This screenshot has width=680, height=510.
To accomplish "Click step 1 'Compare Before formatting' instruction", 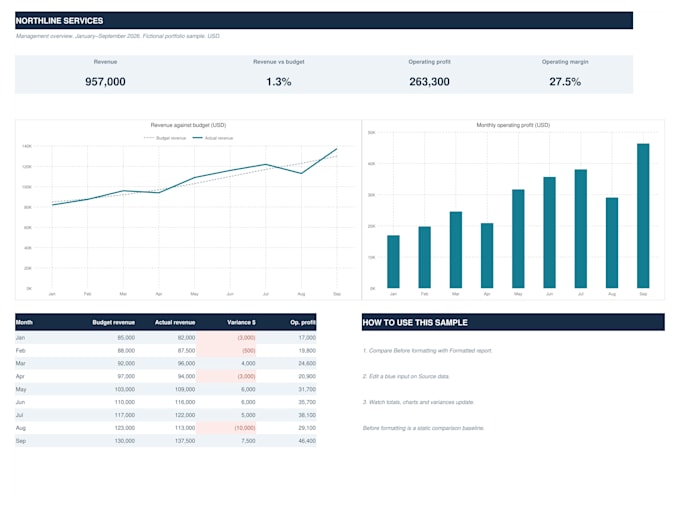I will tap(428, 350).
